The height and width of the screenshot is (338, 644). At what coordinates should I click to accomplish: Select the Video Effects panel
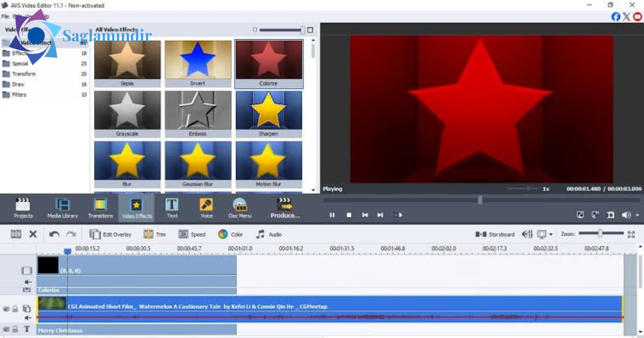137,209
